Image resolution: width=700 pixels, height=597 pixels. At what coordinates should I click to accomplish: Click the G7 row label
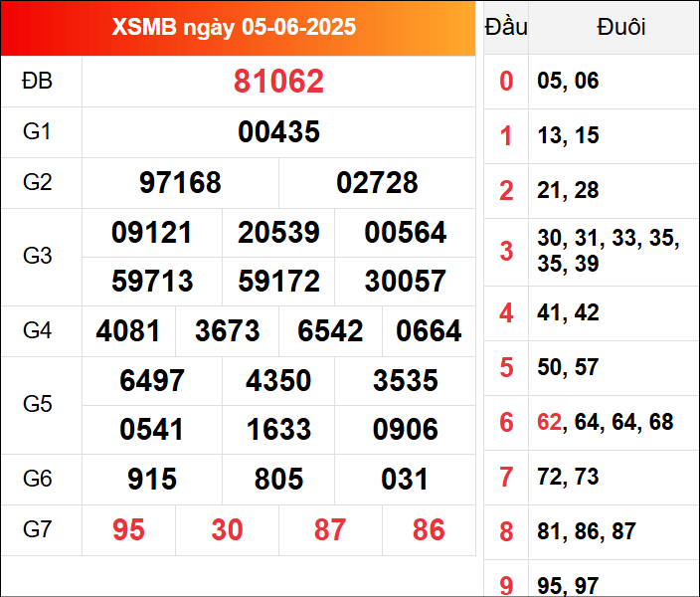click(x=38, y=529)
